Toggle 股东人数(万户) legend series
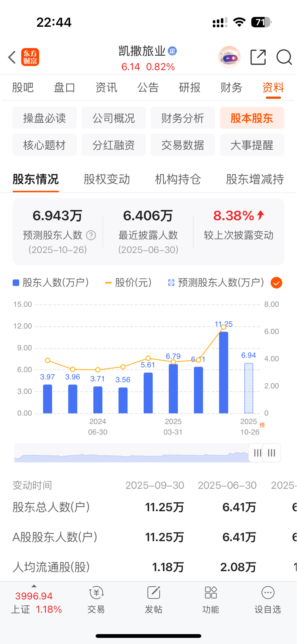Image resolution: width=297 pixels, height=644 pixels. click(x=51, y=283)
